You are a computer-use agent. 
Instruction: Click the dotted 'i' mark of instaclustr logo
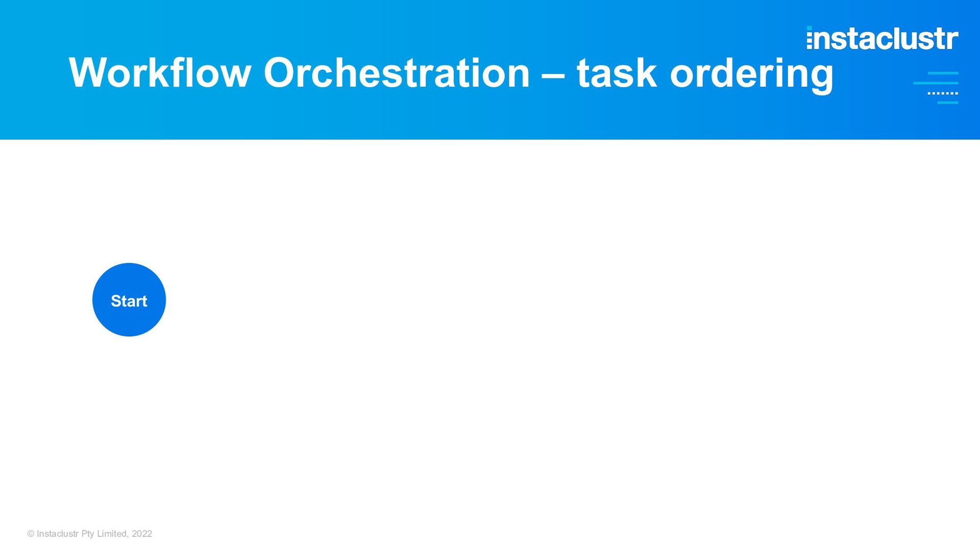click(810, 38)
